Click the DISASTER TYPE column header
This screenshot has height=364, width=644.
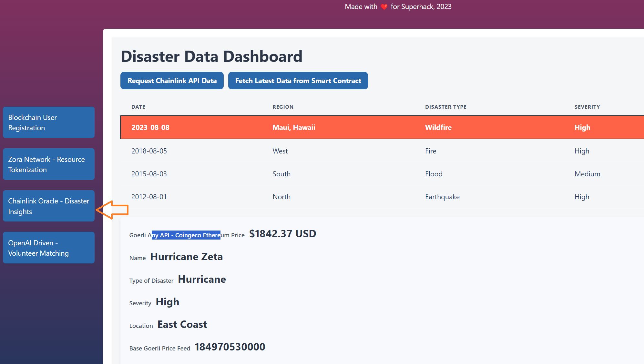pos(445,107)
